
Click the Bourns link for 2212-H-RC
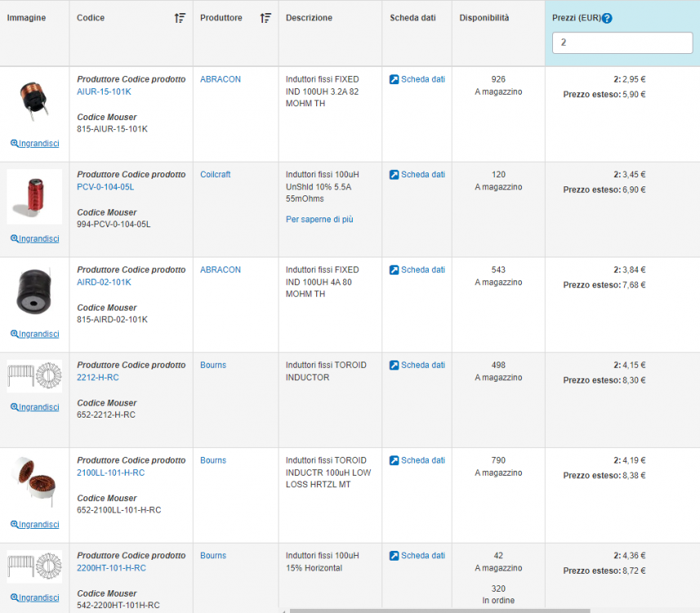tap(213, 365)
